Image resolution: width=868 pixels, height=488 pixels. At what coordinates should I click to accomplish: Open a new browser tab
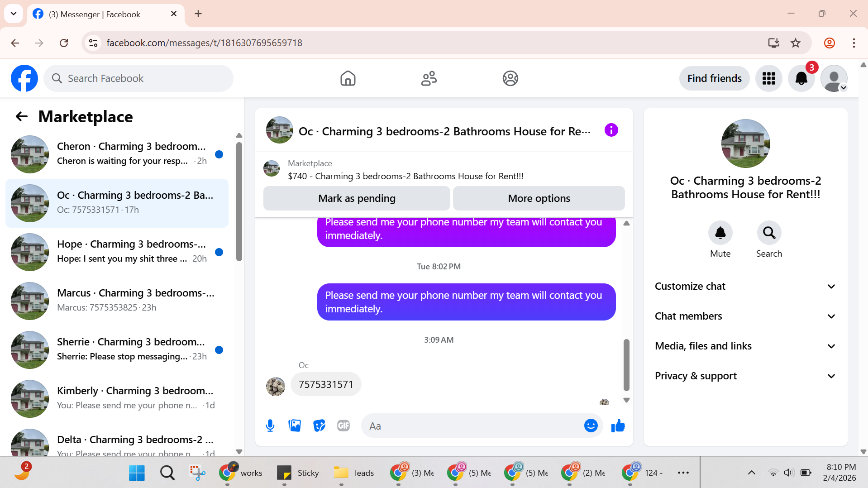(x=198, y=14)
